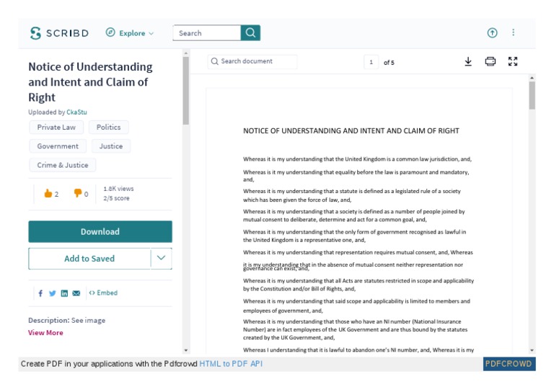Image resolution: width=554 pixels, height=392 pixels.
Task: Click document viewer scroll down arrow
Action: click(532, 350)
